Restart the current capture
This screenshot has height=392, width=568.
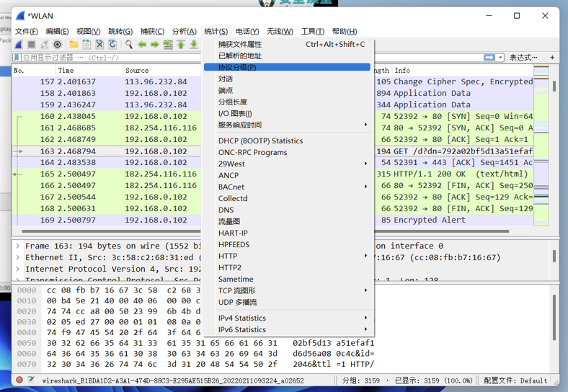point(44,45)
